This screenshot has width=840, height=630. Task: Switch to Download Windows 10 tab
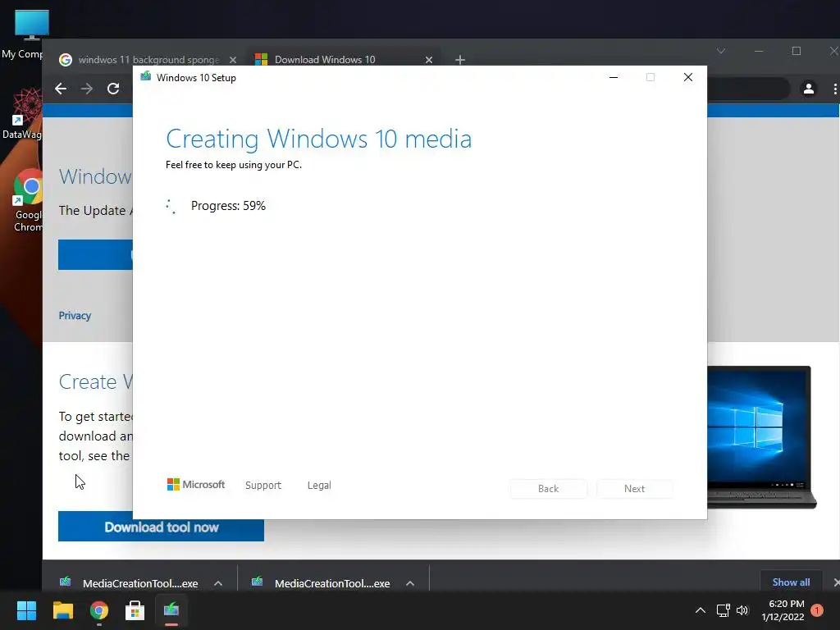344,59
